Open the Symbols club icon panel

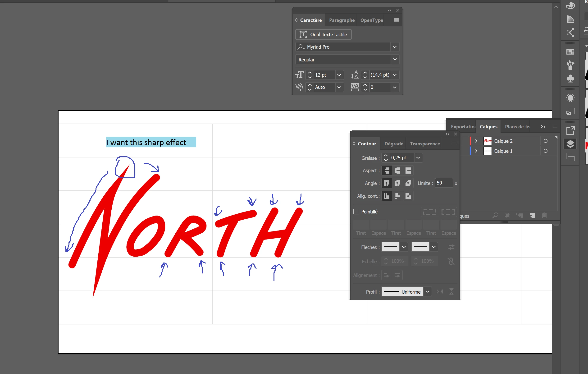pyautogui.click(x=570, y=78)
